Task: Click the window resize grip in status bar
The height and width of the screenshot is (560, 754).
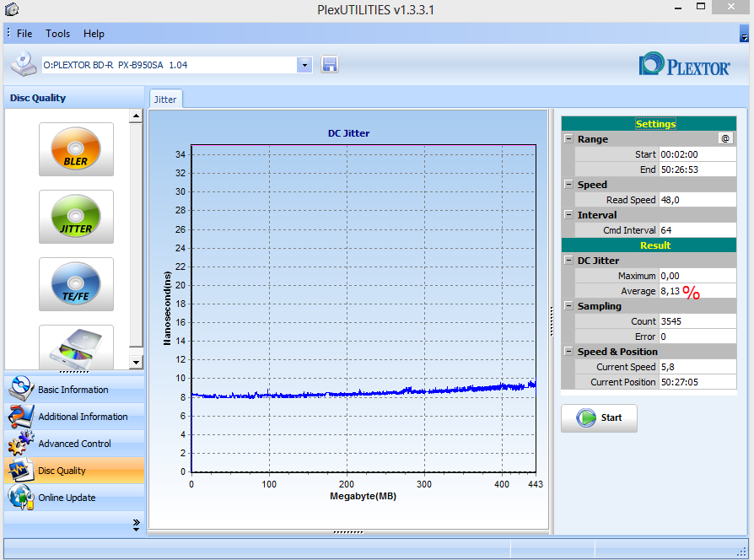Action: coord(741,552)
